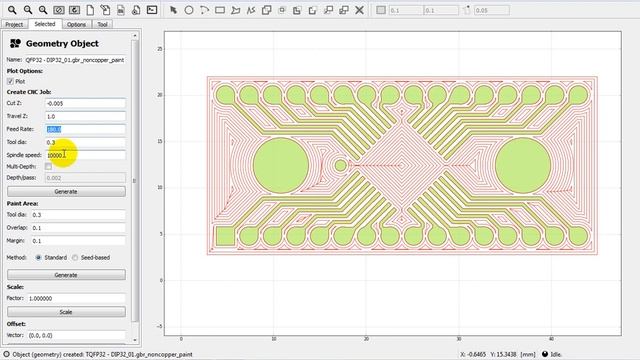
Task: Open the command line shell icon
Action: [x=152, y=10]
